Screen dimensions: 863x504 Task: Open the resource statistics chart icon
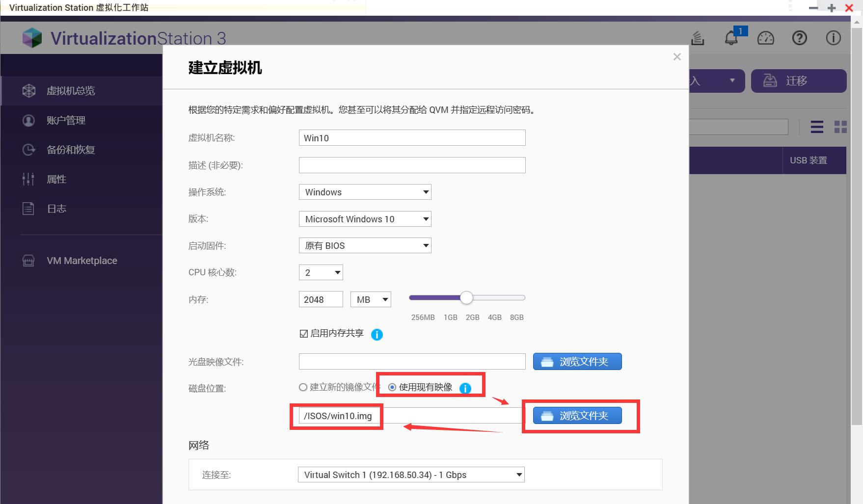(x=697, y=38)
